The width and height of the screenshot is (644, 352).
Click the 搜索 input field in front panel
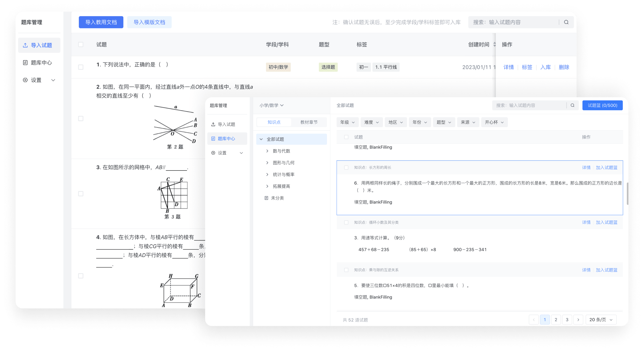pyautogui.click(x=528, y=105)
